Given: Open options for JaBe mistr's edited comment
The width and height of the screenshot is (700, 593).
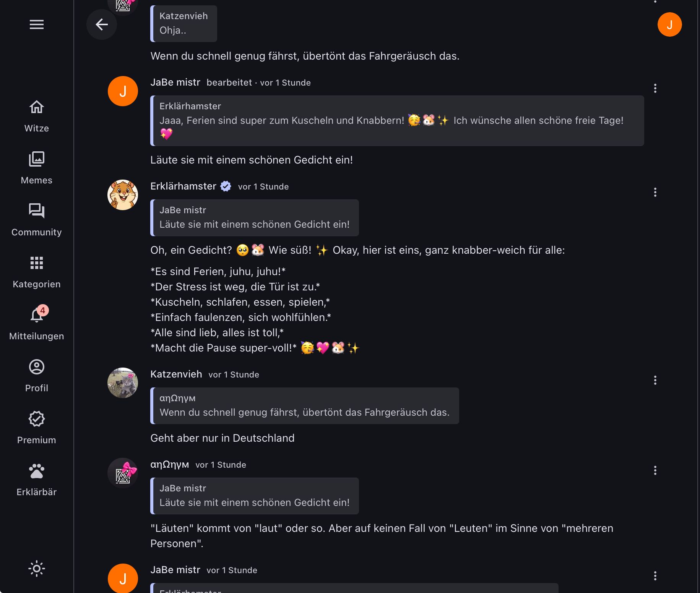Looking at the screenshot, I should [x=655, y=88].
